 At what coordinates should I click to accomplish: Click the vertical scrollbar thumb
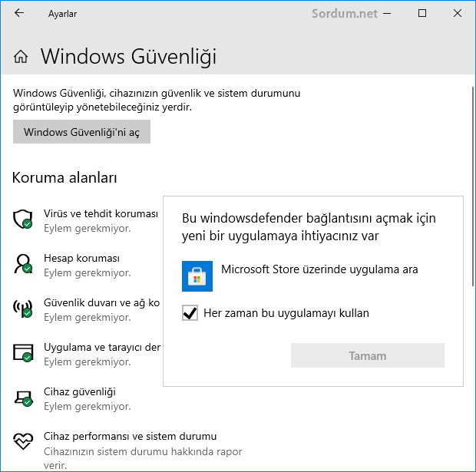(473, 186)
